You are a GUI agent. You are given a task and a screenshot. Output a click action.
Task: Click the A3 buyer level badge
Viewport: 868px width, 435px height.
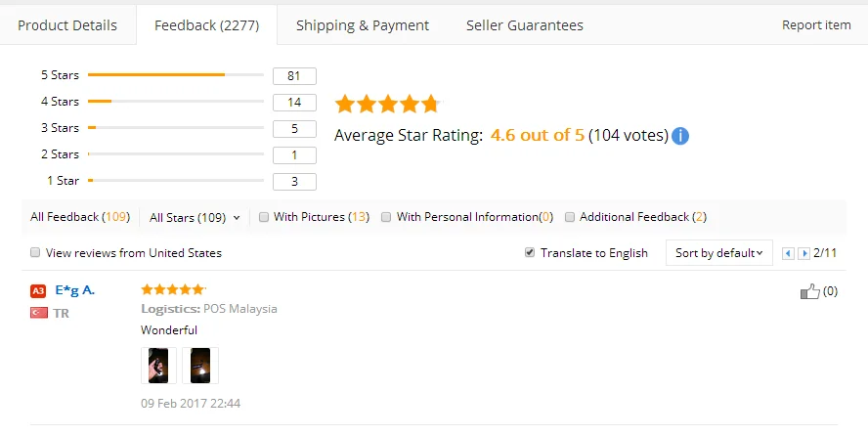click(x=38, y=290)
